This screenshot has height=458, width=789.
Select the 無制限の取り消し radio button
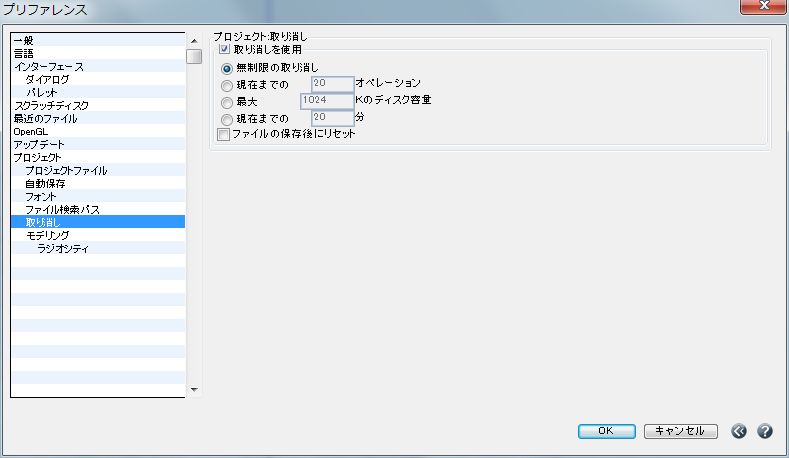point(227,68)
